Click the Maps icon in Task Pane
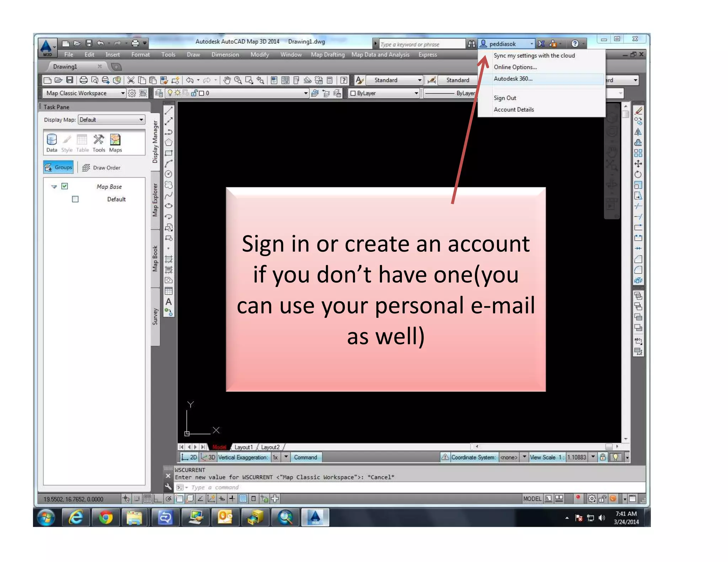728x562 pixels. tap(115, 143)
